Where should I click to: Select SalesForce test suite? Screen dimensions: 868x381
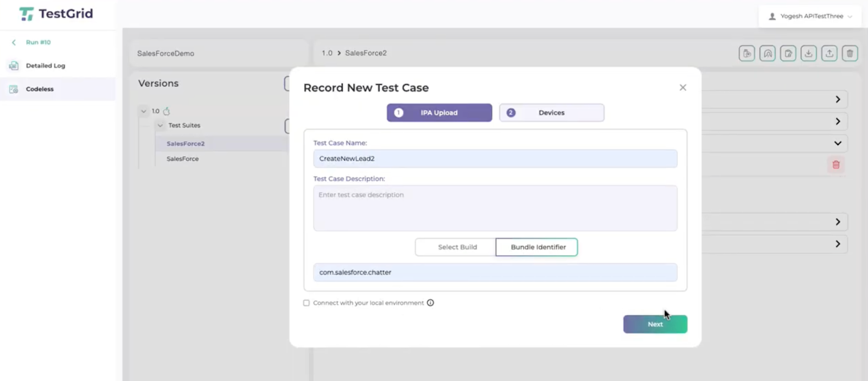tap(183, 159)
